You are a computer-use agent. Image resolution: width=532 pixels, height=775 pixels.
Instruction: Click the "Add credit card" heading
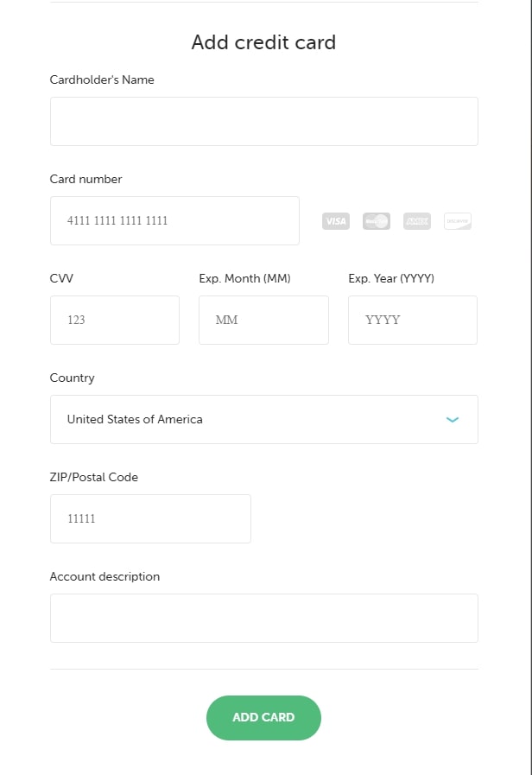pos(263,42)
